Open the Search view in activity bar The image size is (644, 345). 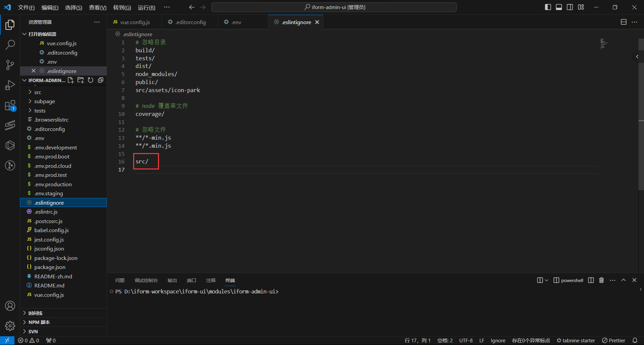pyautogui.click(x=10, y=45)
